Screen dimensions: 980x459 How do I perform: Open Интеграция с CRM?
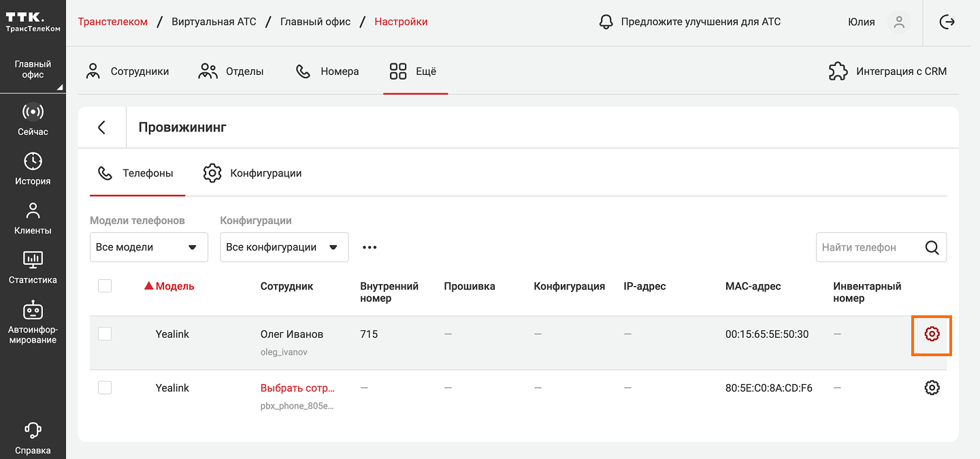click(x=887, y=71)
